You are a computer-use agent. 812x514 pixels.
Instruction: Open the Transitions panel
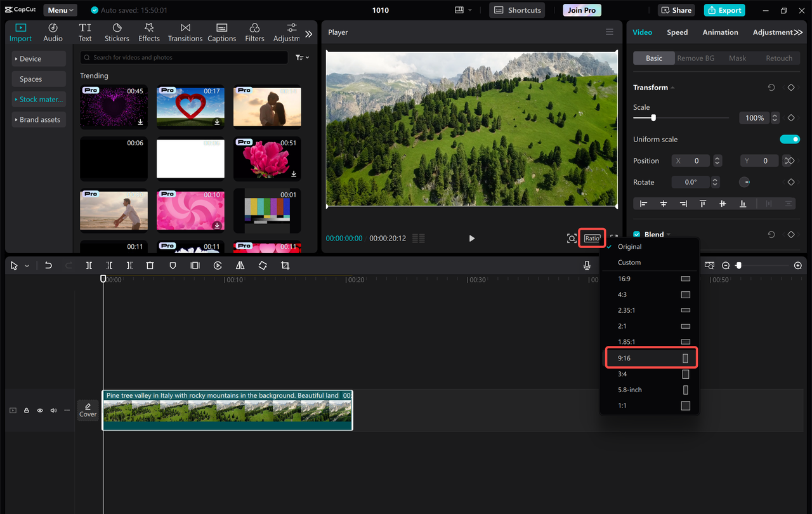[185, 30]
